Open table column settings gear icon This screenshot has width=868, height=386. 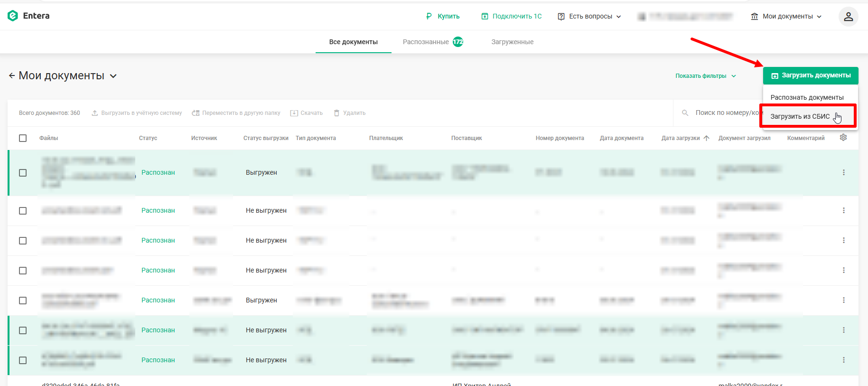(843, 137)
